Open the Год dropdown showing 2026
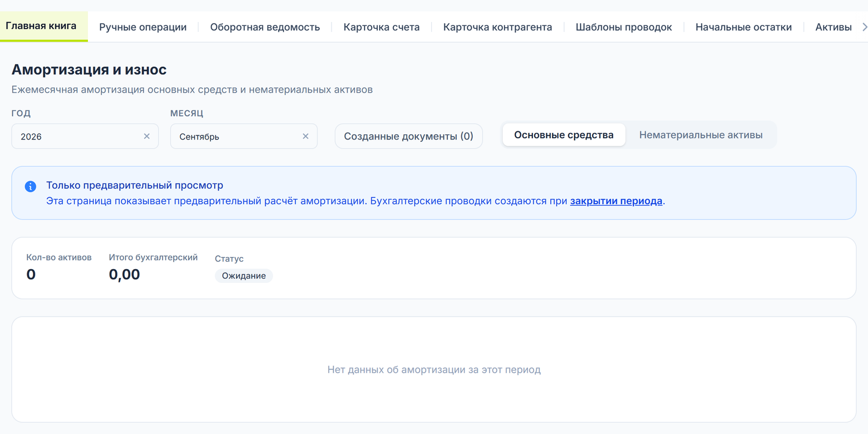Viewport: 868px width, 434px height. (x=85, y=137)
